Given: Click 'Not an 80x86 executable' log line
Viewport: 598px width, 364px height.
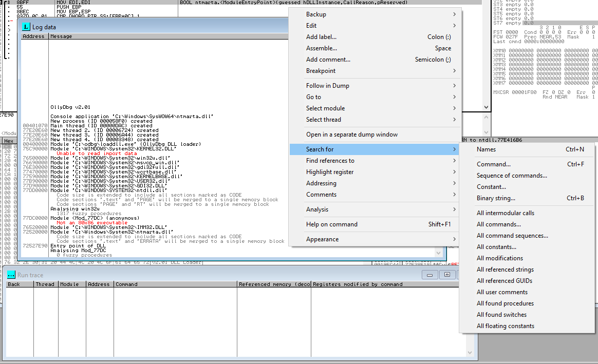Looking at the screenshot, I should [x=92, y=223].
